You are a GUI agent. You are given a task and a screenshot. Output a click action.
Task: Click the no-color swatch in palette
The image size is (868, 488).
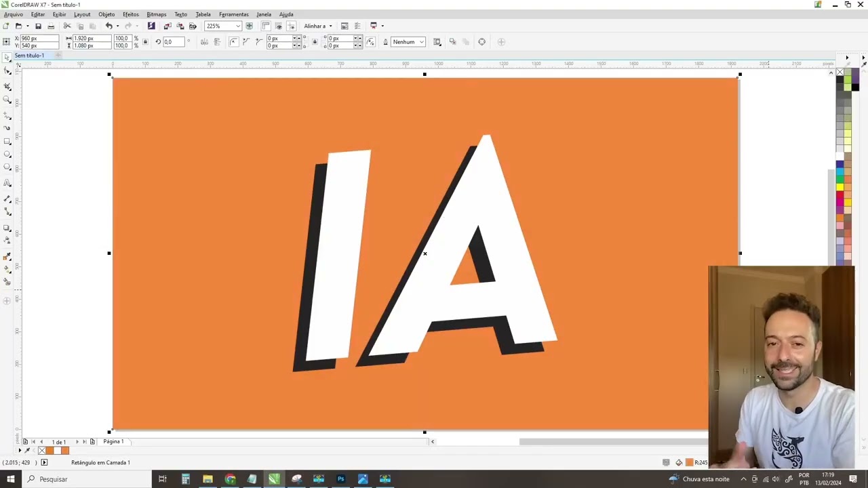[x=840, y=72]
